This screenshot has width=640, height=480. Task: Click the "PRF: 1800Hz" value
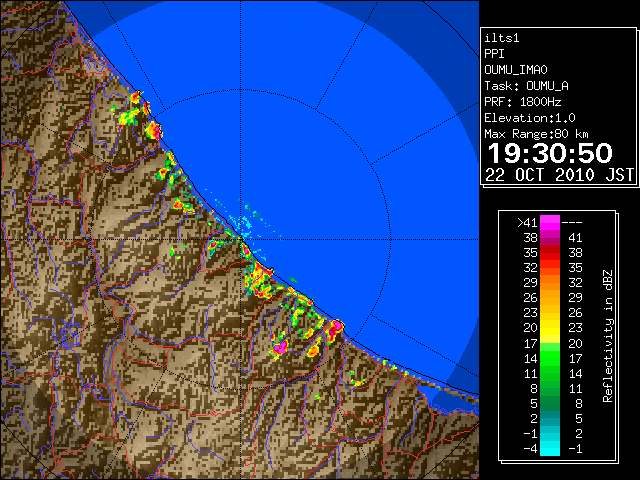522,102
